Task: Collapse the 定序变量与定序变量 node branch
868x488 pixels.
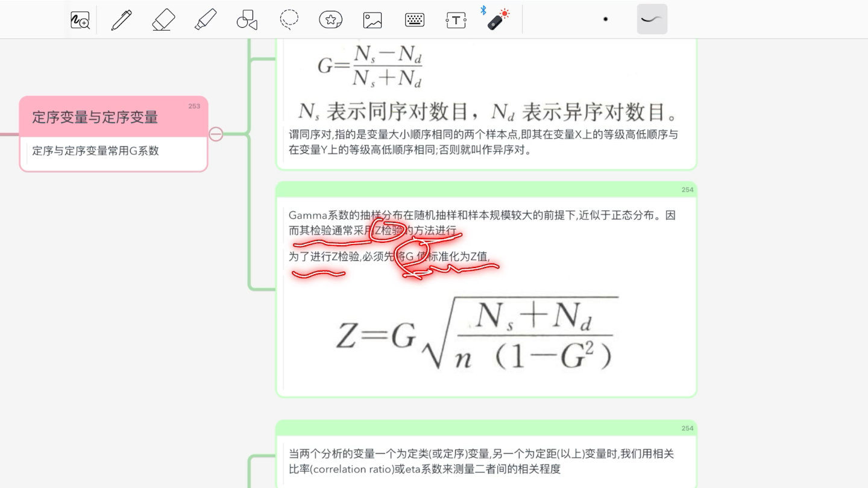Action: tap(216, 134)
